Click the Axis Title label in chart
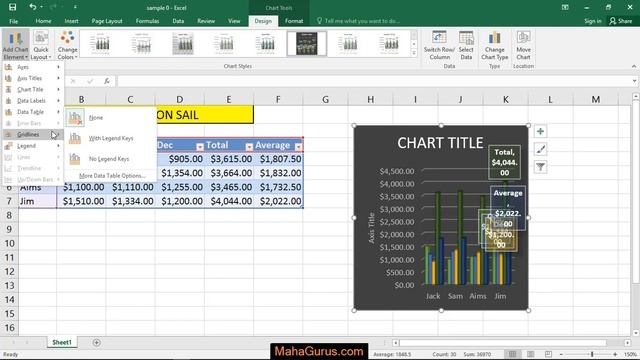 pos(371,228)
